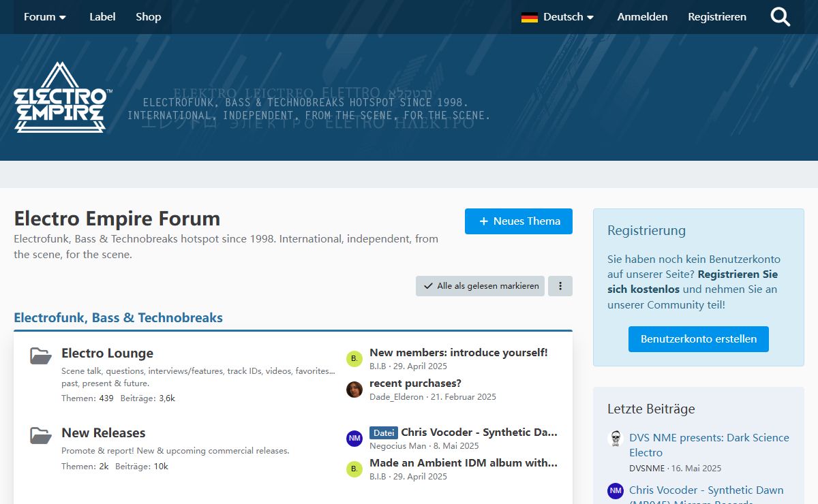
Task: Open the three-dots more options button
Action: click(560, 286)
